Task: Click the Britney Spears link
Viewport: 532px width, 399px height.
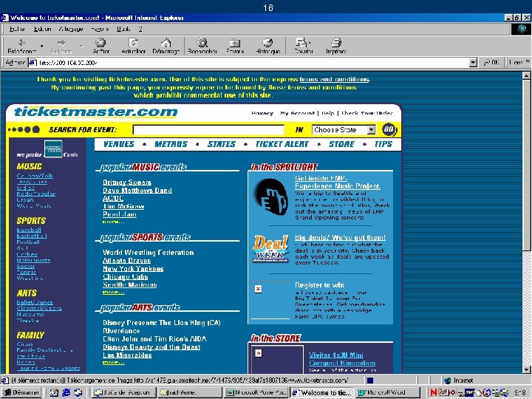Action: pyautogui.click(x=127, y=183)
